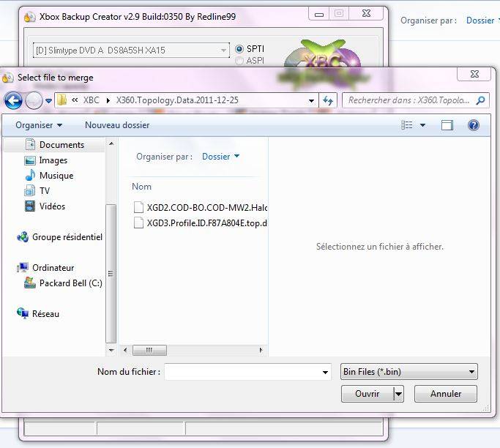Select XBC in the address path
The image size is (500, 448).
[x=92, y=100]
